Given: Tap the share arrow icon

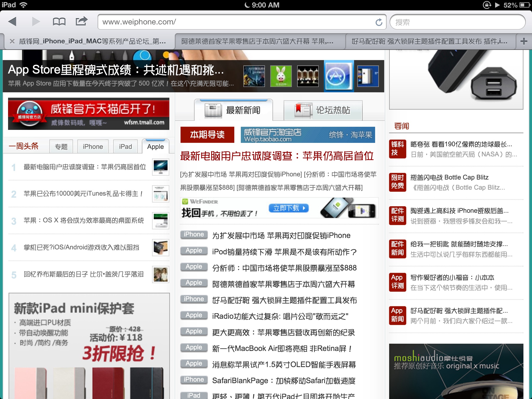Looking at the screenshot, I should pos(81,21).
